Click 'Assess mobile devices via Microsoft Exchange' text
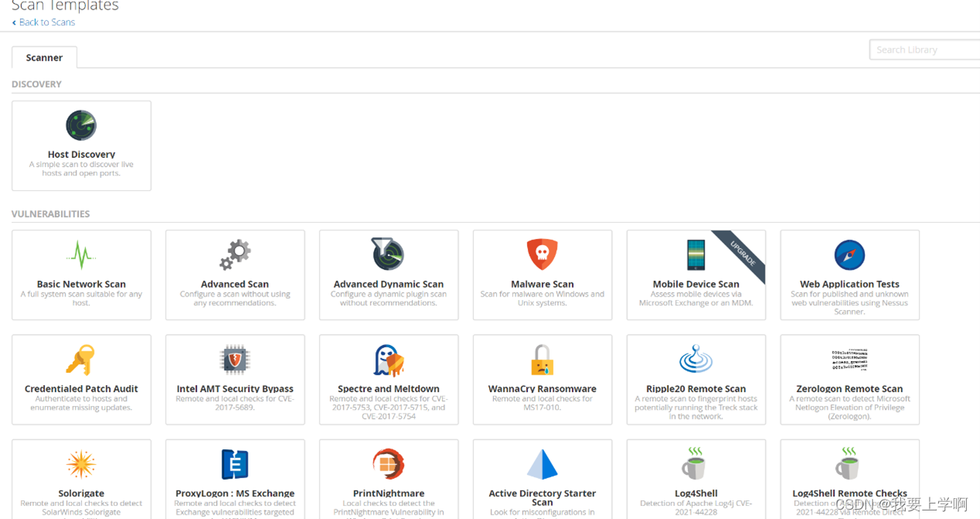The width and height of the screenshot is (980, 519). pos(696,299)
